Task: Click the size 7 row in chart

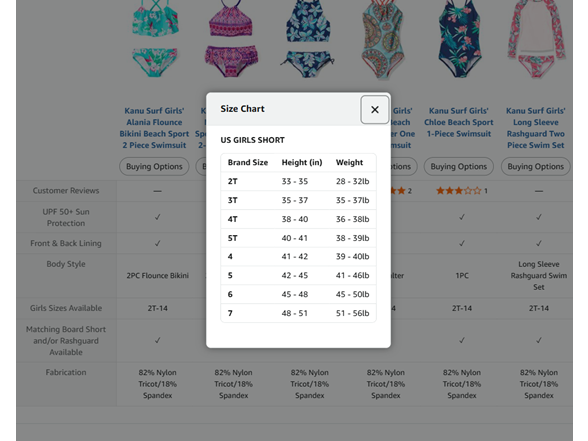Action: click(298, 313)
